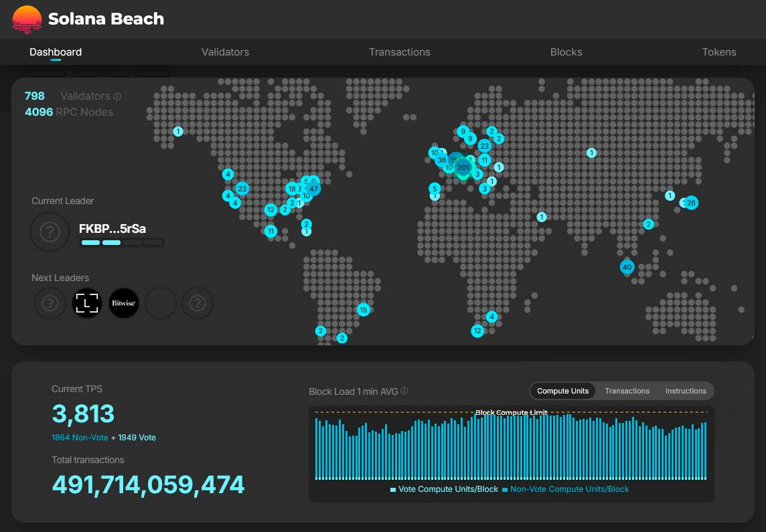The height and width of the screenshot is (532, 766).
Task: Open current leader FKBP...5rSa
Action: (x=112, y=228)
